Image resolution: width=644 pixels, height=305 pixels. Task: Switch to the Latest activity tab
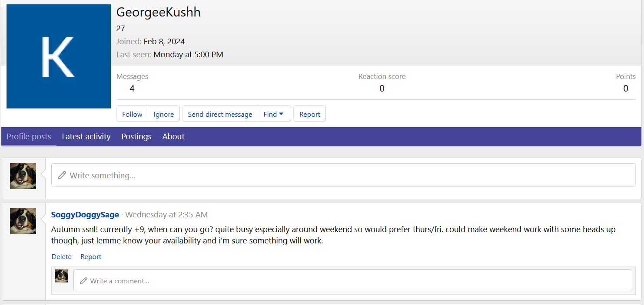coord(86,136)
